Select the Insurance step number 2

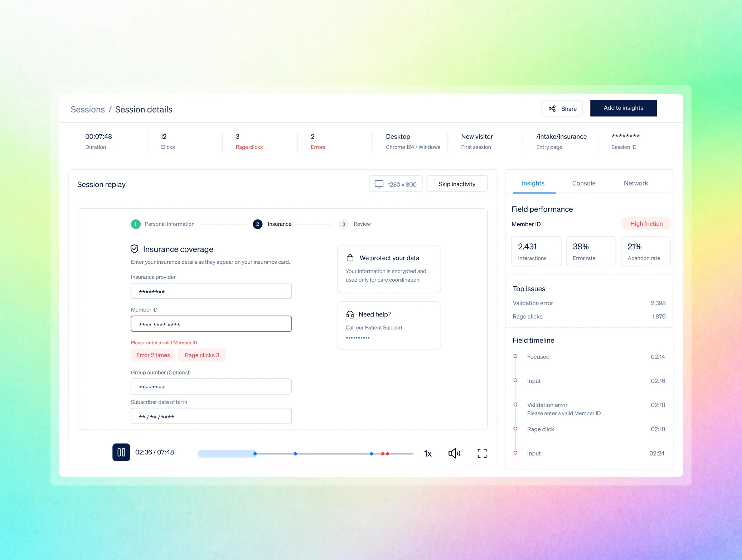pos(257,224)
